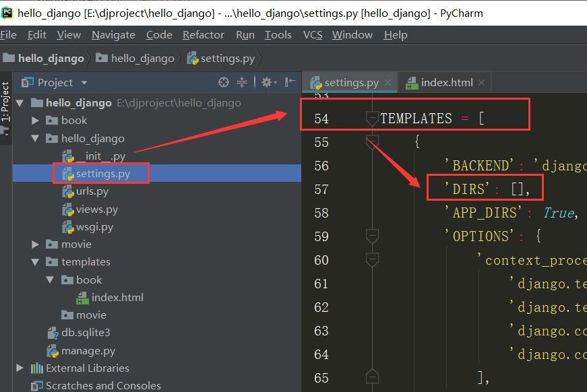The width and height of the screenshot is (587, 392).
Task: Open the VCS menu
Action: coord(313,35)
